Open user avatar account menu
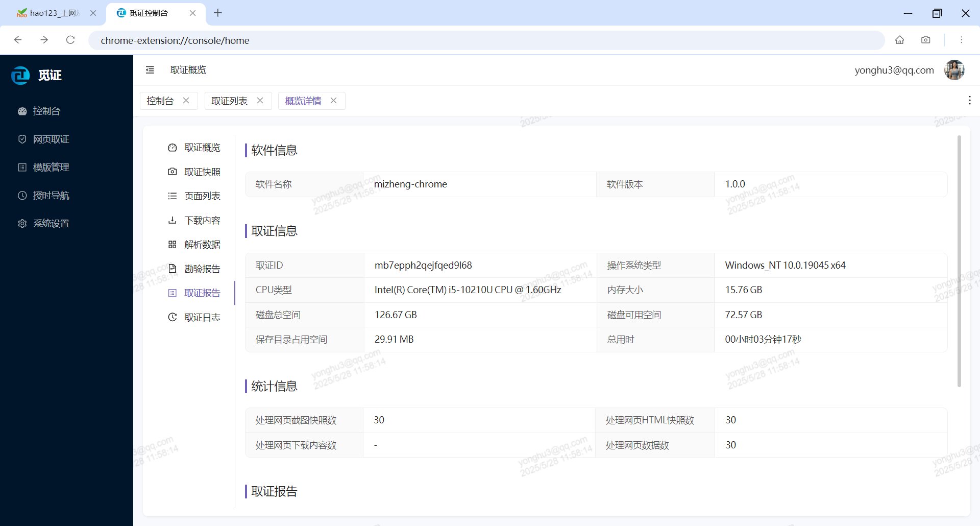980x526 pixels. 954,70
